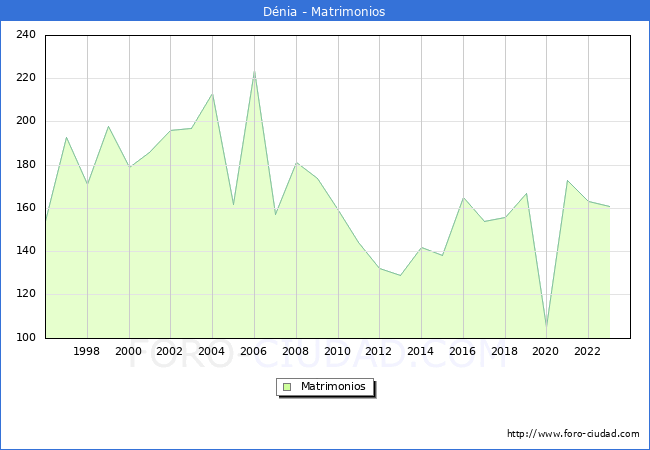Select the 2022 x-axis label
Image resolution: width=650 pixels, height=450 pixels.
[588, 351]
